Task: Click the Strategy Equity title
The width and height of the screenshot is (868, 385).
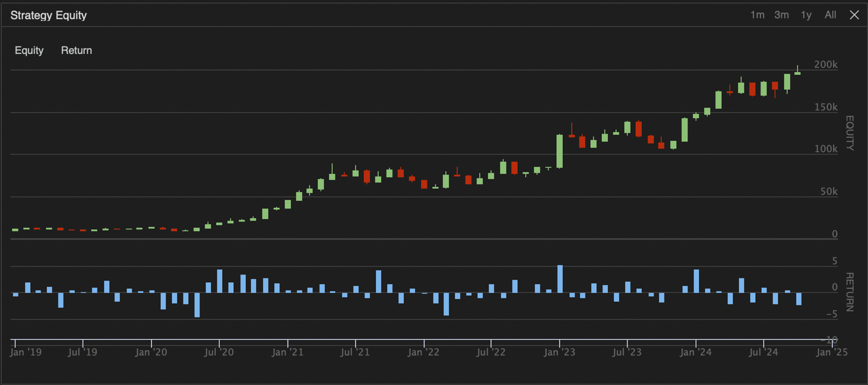Action: (49, 15)
